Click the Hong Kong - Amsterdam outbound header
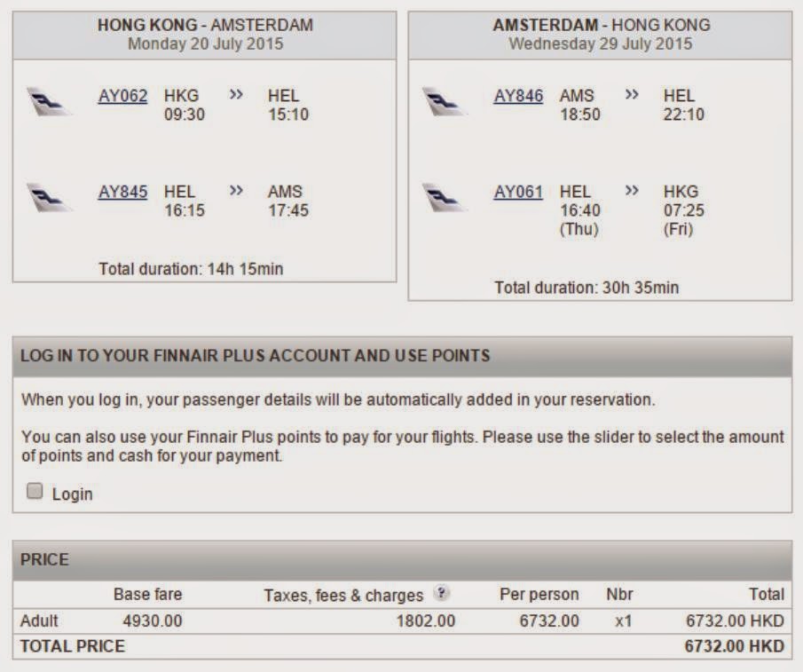Image resolution: width=803 pixels, height=672 pixels. [204, 35]
